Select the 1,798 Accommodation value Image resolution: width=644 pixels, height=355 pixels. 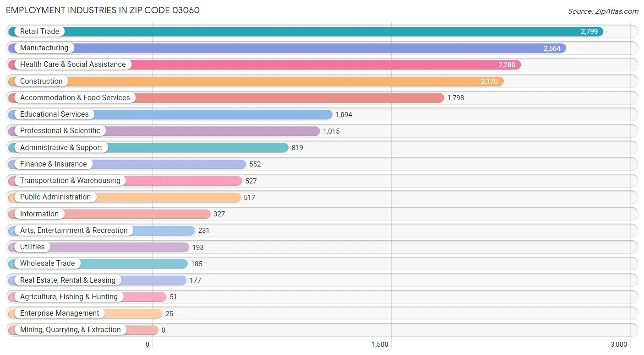click(456, 98)
